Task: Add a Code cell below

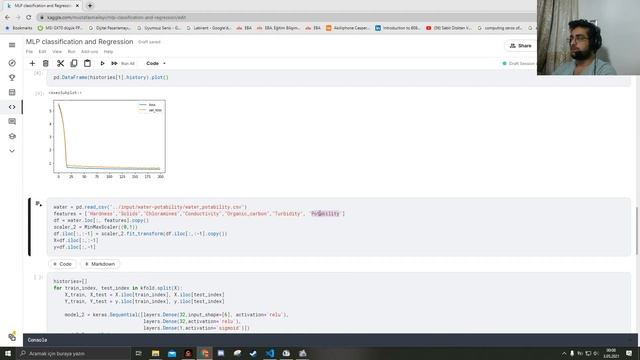Action: tap(62, 264)
